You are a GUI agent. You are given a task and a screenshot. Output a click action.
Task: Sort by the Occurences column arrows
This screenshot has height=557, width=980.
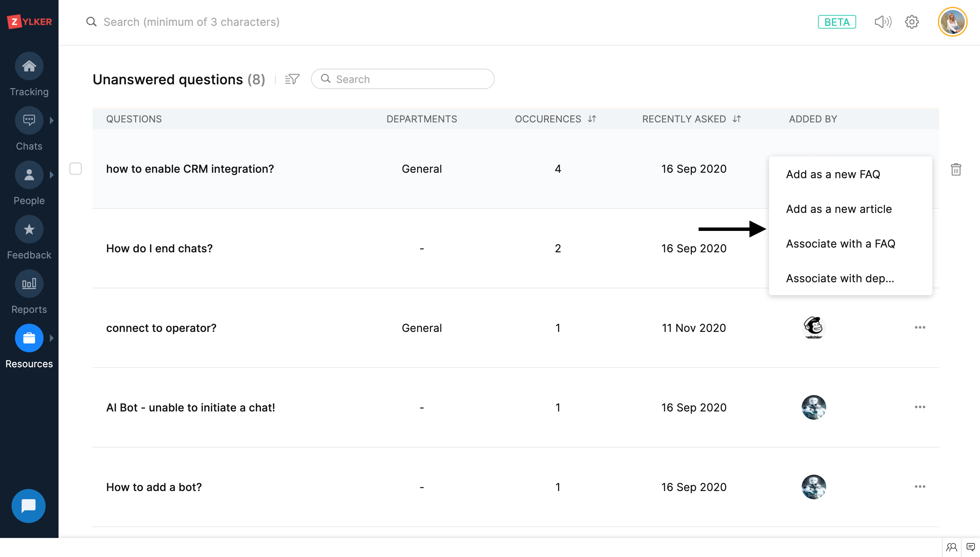[592, 119]
